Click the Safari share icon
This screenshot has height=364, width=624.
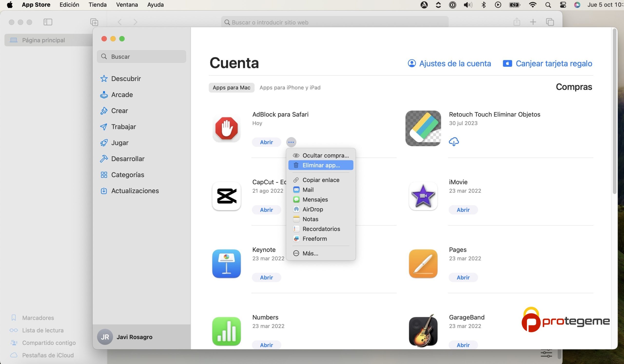coord(517,22)
